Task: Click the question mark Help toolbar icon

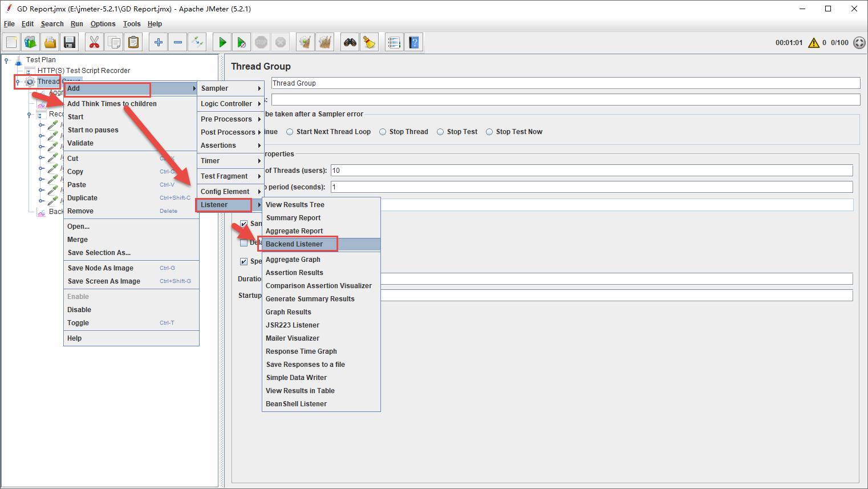Action: (413, 42)
